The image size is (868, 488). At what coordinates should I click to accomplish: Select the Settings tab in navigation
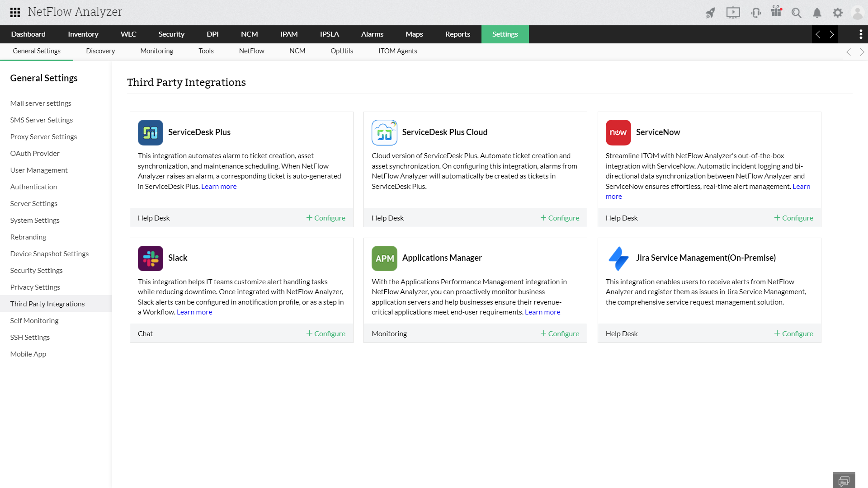(x=505, y=34)
